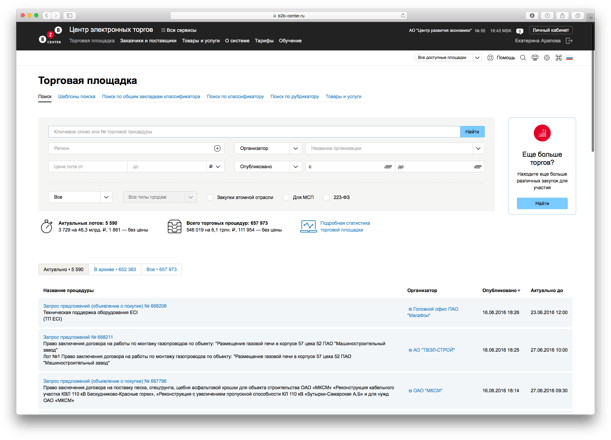The width and height of the screenshot is (611, 440).
Task: Toggle the 223-ФЗ checkbox
Action: (x=325, y=198)
